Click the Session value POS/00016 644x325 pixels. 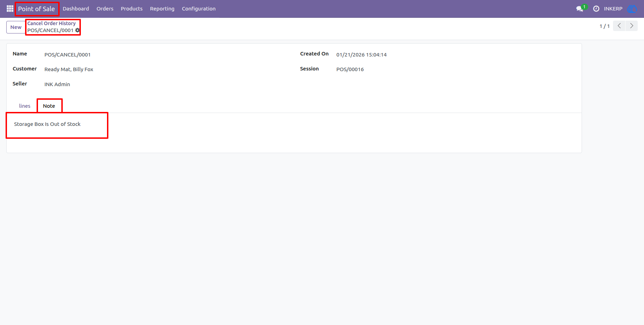pyautogui.click(x=350, y=69)
